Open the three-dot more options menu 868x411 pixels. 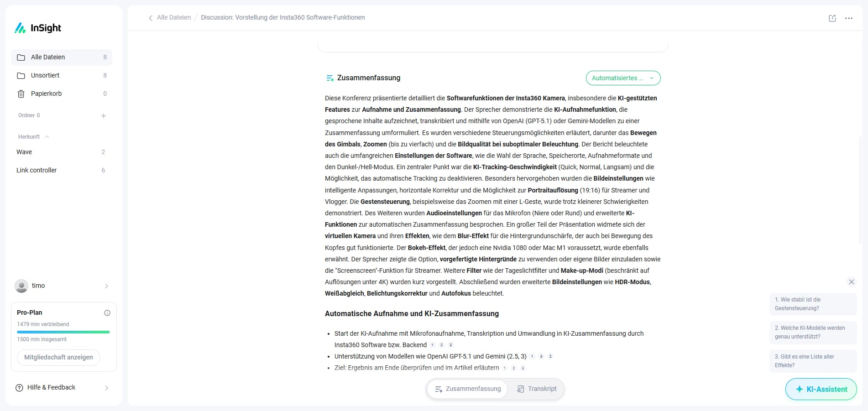848,18
